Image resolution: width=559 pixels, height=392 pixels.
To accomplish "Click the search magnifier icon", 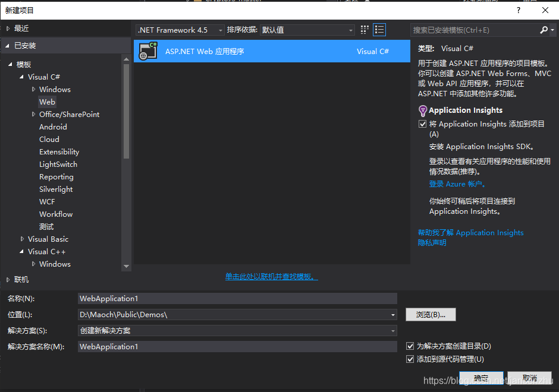I will pyautogui.click(x=544, y=30).
